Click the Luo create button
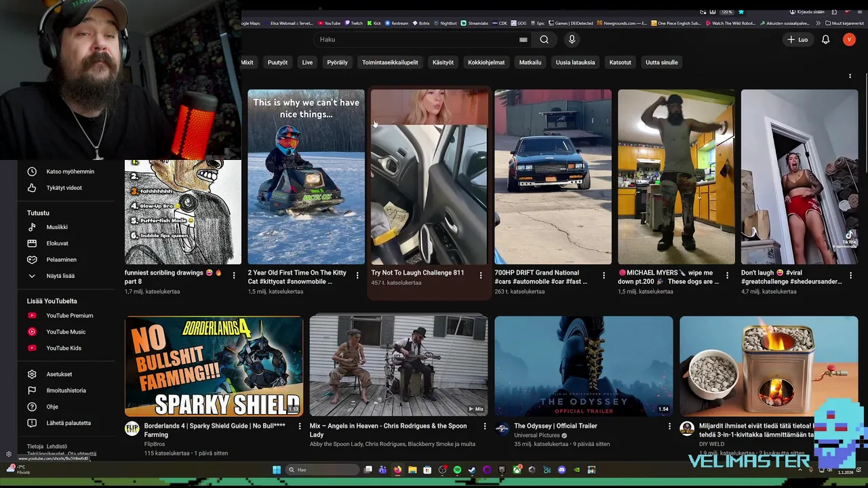This screenshot has height=488, width=868. tap(797, 40)
